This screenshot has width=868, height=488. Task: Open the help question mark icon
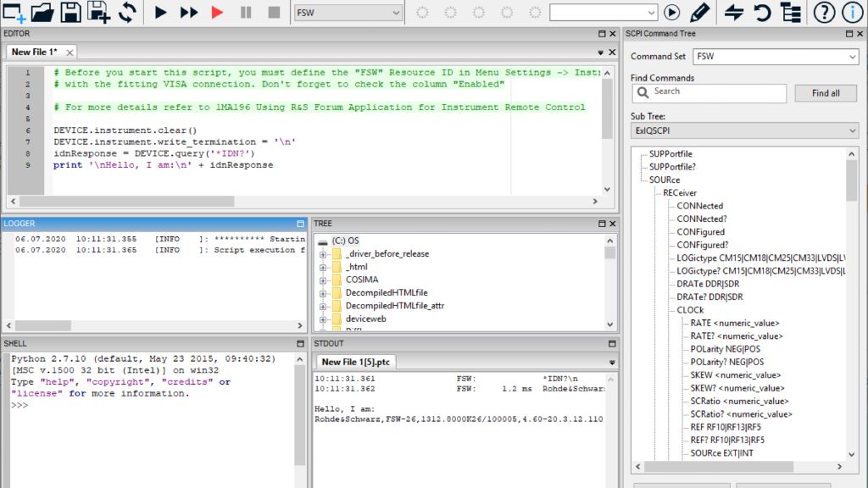click(824, 13)
